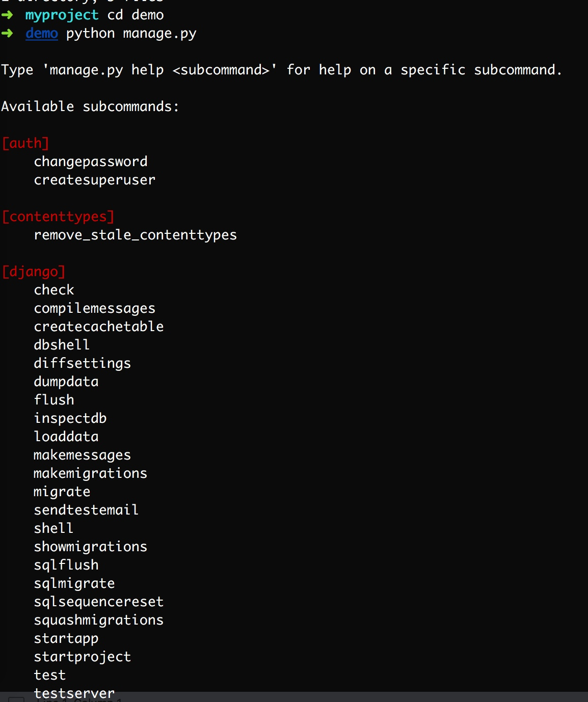Screen dimensions: 588x702
Task: Click the squashmigrations subcommand
Action: coord(99,620)
